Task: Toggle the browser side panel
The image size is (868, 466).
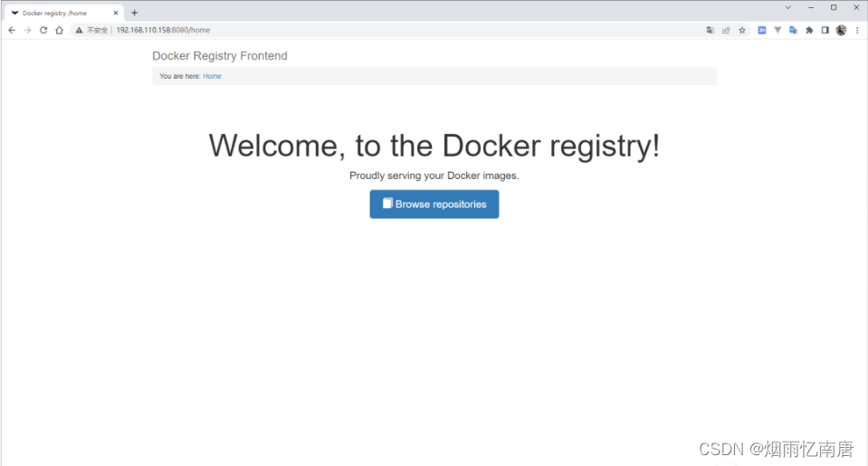Action: [825, 30]
